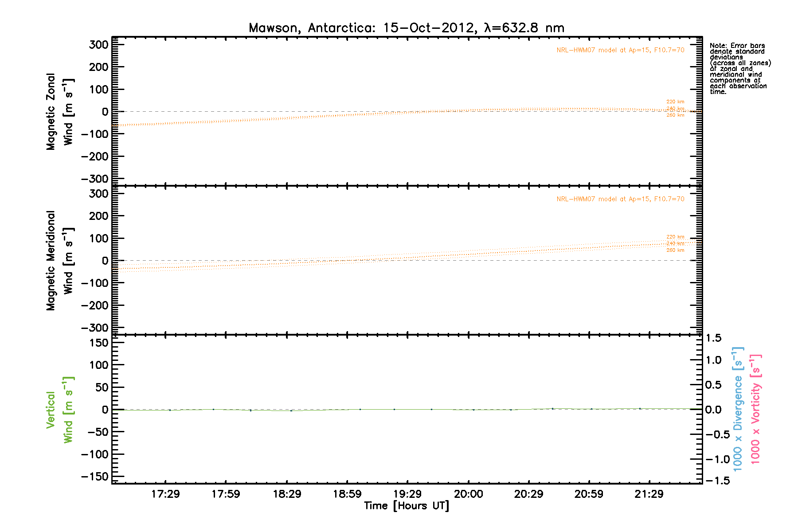798x532 pixels.
Task: Click the '260 km' label in the zonal panel
Action: [675, 115]
